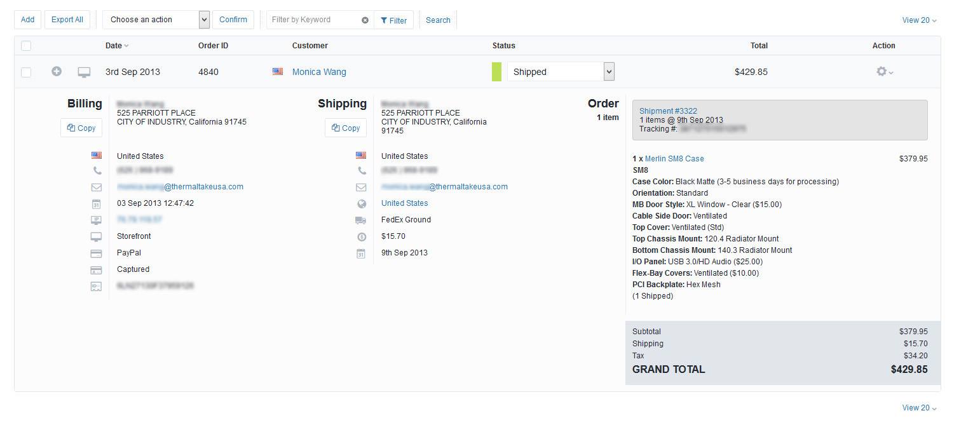Click the 3rd Sep 2013 date cell
This screenshot has height=446, width=980.
tap(133, 72)
